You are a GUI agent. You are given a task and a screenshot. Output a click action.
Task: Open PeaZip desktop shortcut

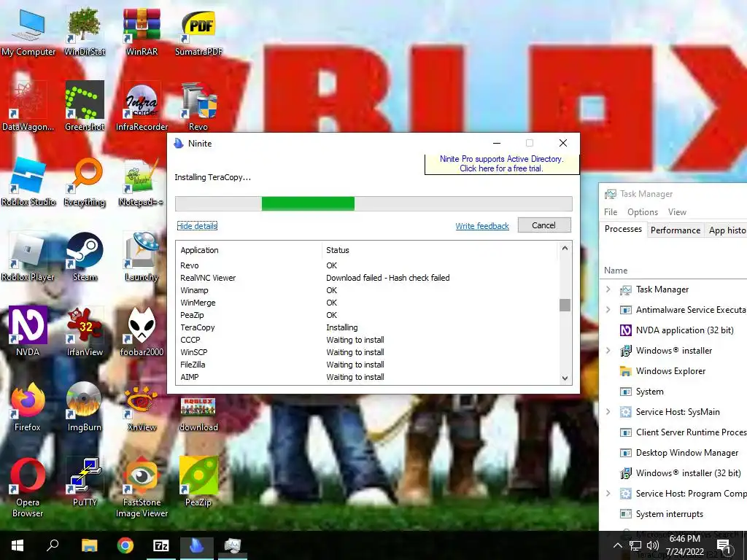pos(198,482)
